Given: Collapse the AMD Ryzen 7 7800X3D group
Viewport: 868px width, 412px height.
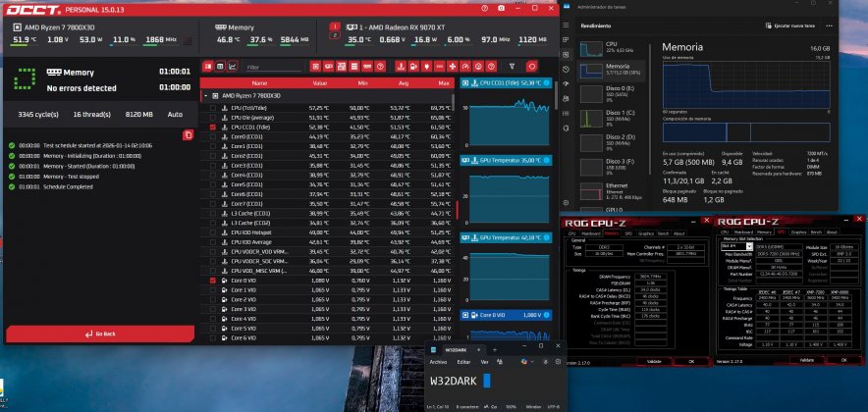Looking at the screenshot, I should click(204, 96).
